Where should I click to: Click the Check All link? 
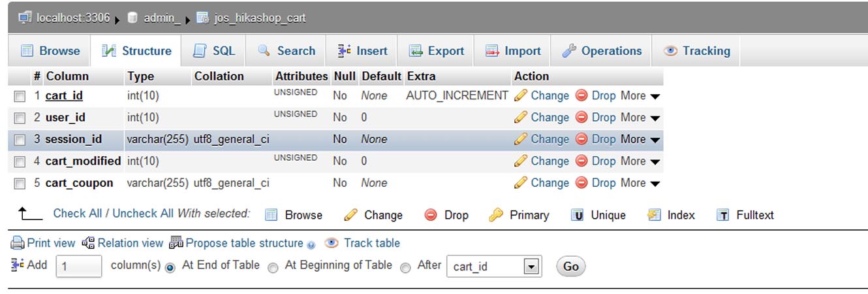click(78, 214)
